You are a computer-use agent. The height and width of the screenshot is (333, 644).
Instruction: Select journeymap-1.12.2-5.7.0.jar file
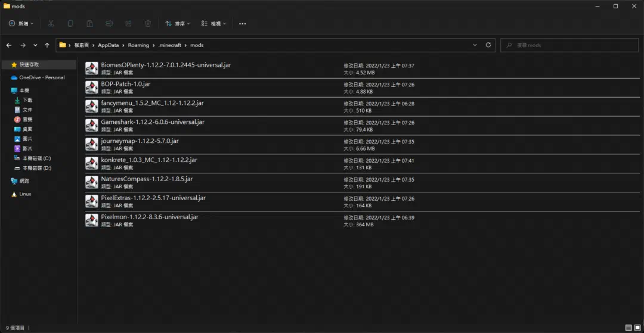[x=363, y=144]
